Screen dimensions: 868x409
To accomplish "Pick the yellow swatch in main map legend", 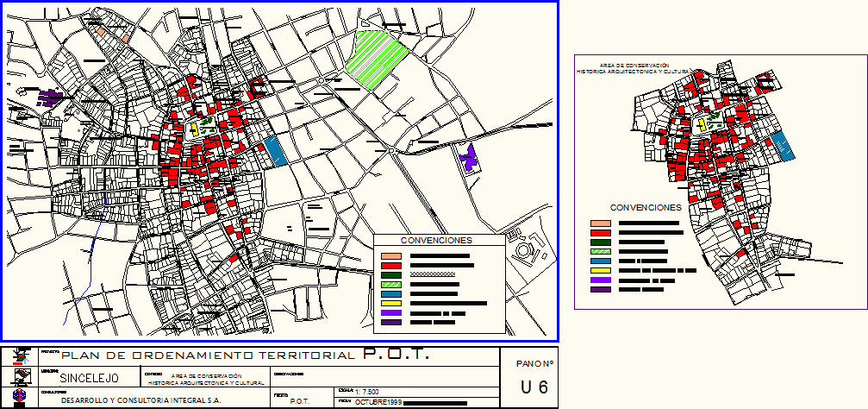I will point(391,303).
